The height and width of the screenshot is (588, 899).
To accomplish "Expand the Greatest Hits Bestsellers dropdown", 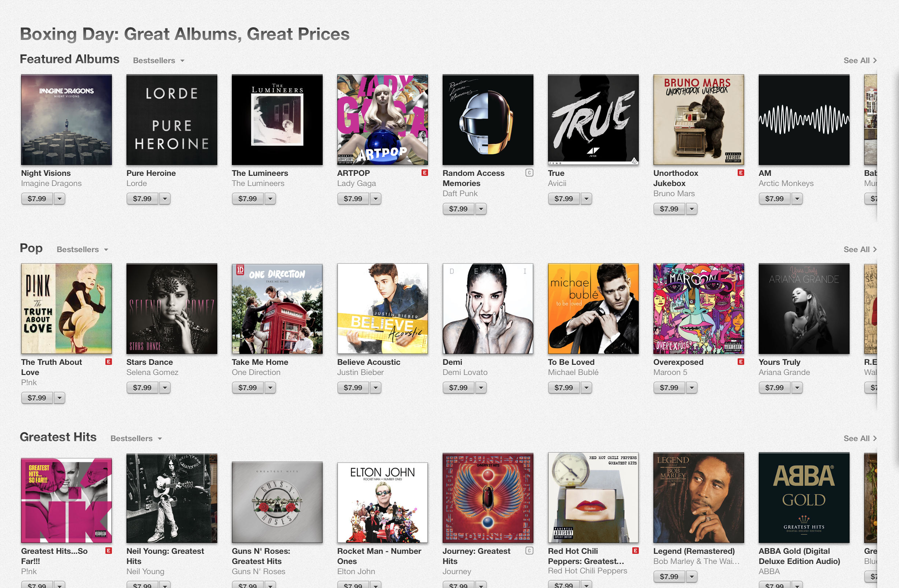I will [x=136, y=438].
